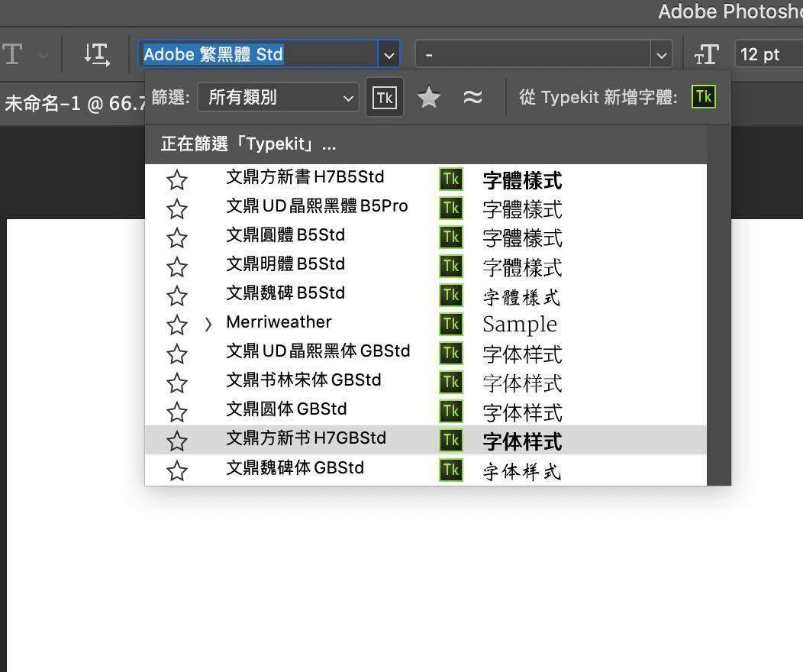The height and width of the screenshot is (672, 803).
Task: Select font 文鼎明體 B5Std
Action: click(285, 263)
